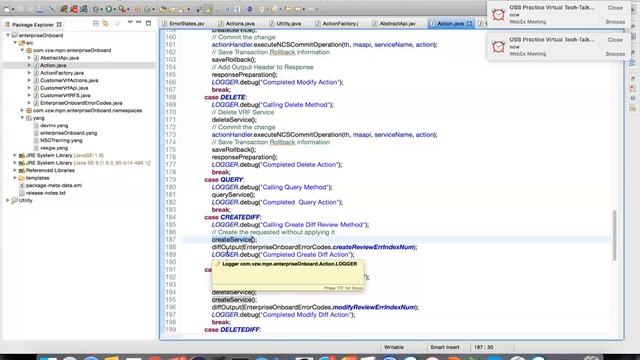Select ActionFactory.java in Package Explorer
This screenshot has height=360, width=640.
62,73
